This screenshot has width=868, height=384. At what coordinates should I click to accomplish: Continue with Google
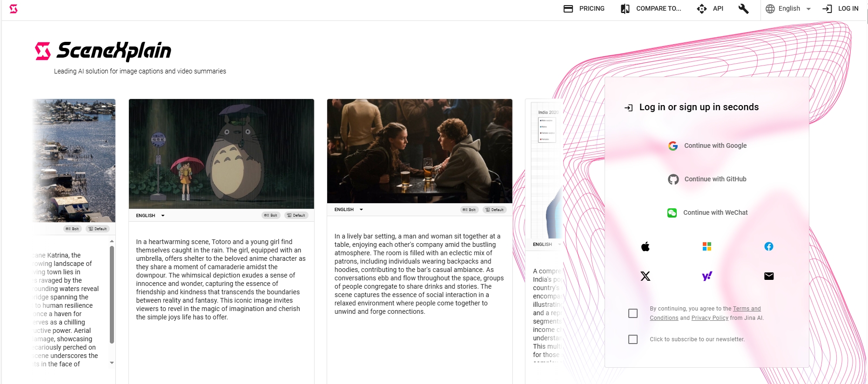point(707,146)
